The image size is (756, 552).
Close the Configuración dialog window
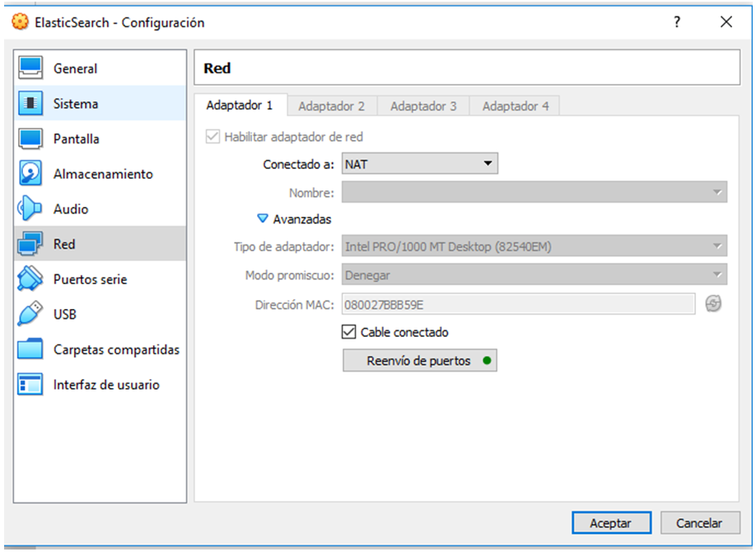(726, 21)
